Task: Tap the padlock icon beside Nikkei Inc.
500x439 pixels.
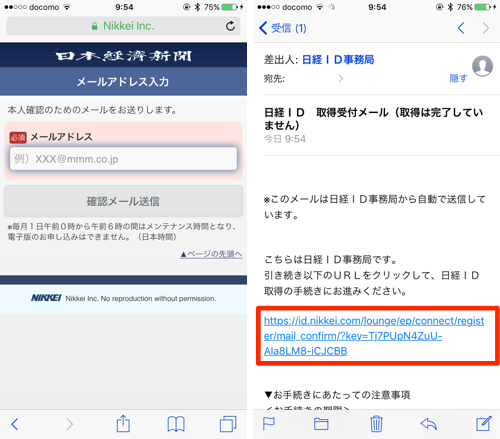Action: pos(95,26)
